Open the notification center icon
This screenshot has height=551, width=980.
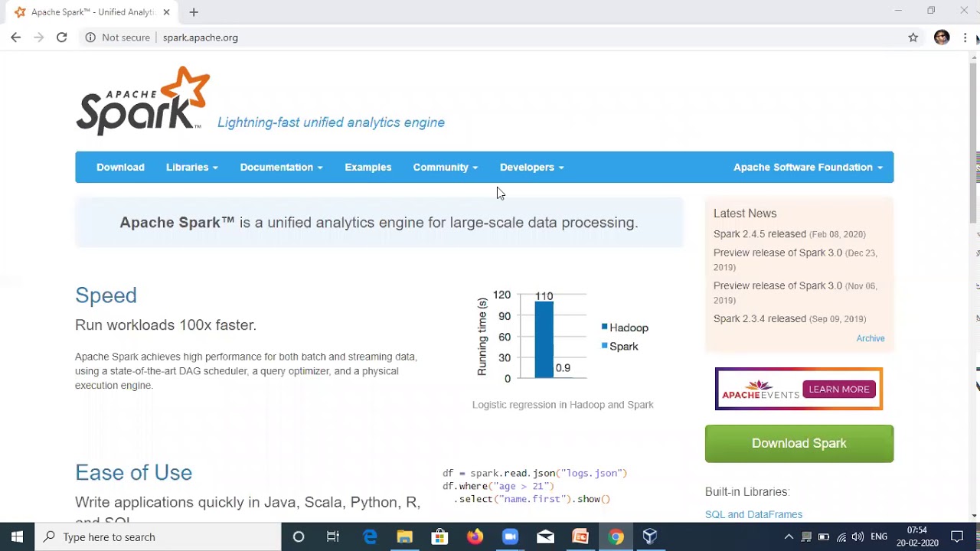click(x=957, y=536)
